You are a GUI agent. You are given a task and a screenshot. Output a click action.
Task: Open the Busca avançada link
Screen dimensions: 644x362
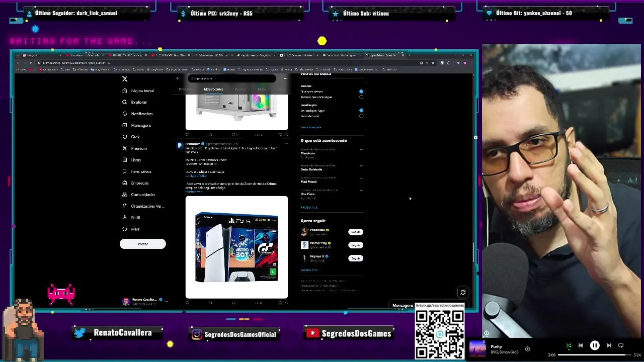coord(311,127)
